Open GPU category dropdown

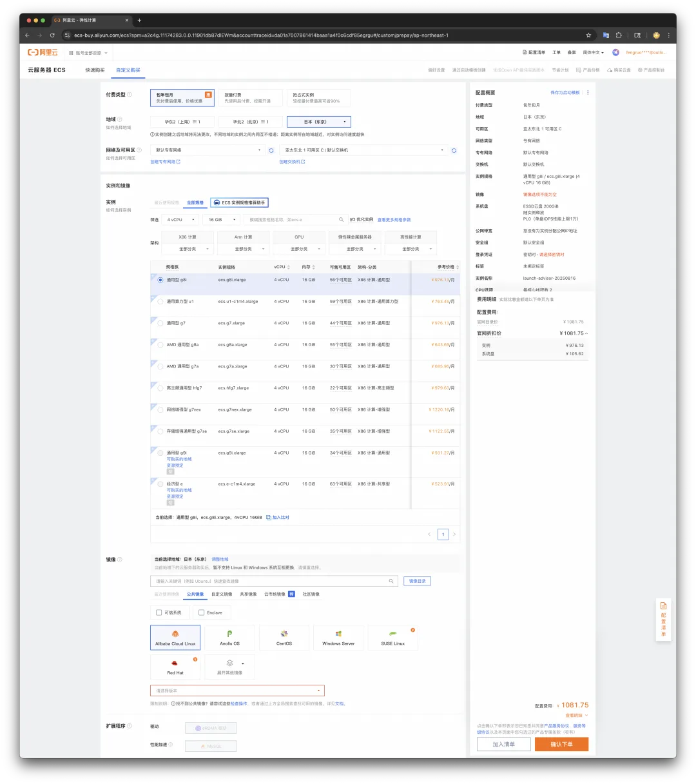pos(299,249)
